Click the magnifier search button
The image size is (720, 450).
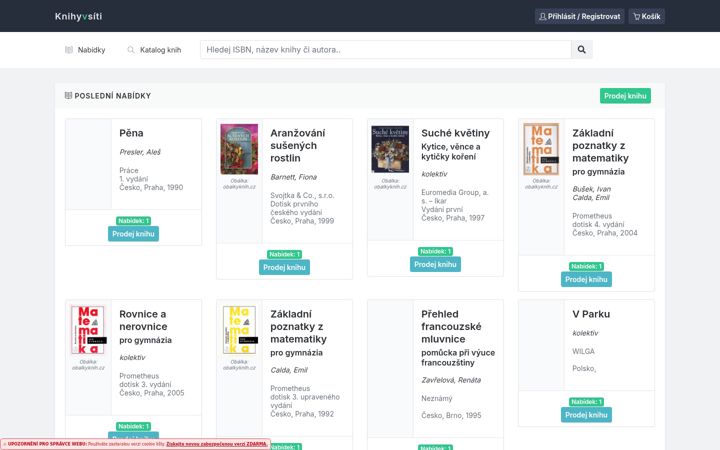click(581, 50)
